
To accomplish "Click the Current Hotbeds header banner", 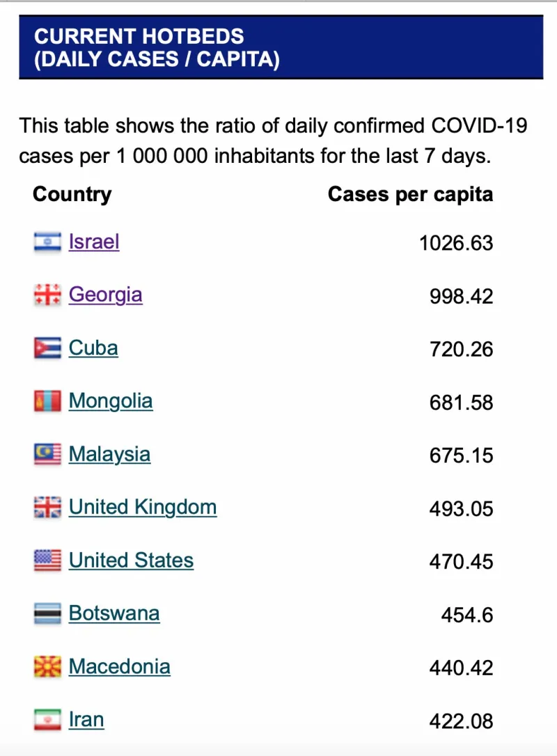I will click(x=281, y=47).
